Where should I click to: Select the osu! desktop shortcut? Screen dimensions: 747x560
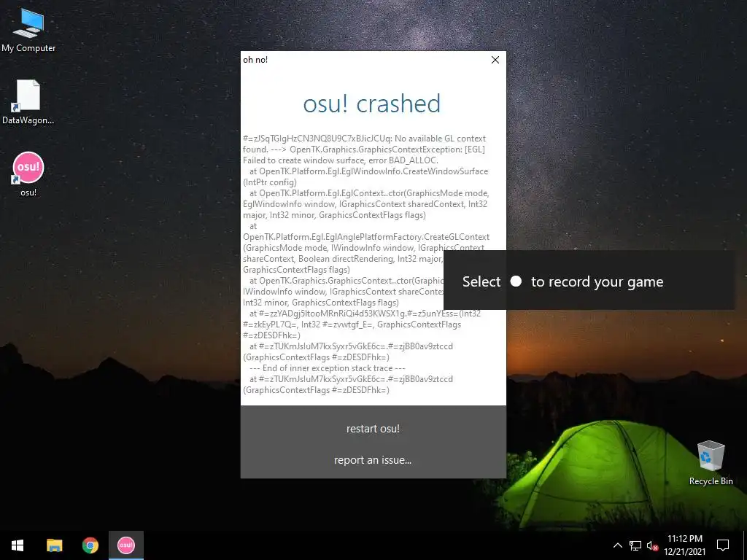tap(28, 174)
